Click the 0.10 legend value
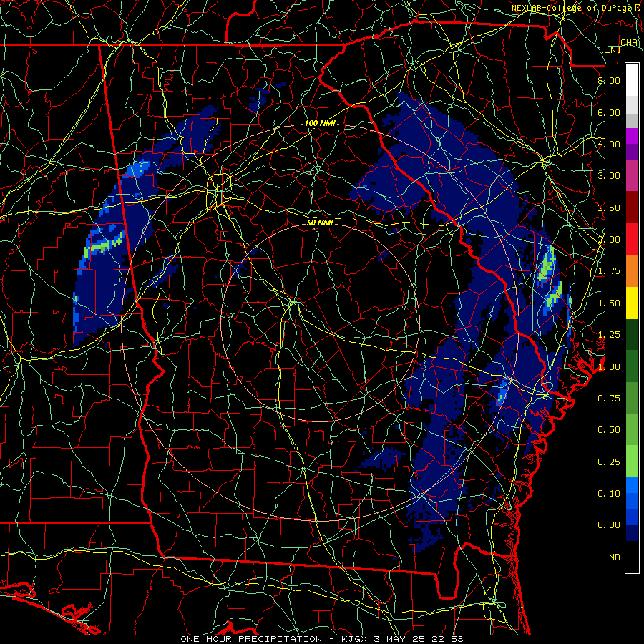The height and width of the screenshot is (644, 644). pyautogui.click(x=609, y=494)
